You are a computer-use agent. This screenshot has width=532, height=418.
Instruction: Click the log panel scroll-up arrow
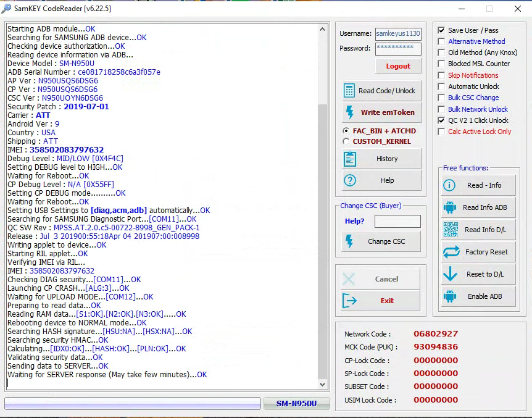[323, 29]
